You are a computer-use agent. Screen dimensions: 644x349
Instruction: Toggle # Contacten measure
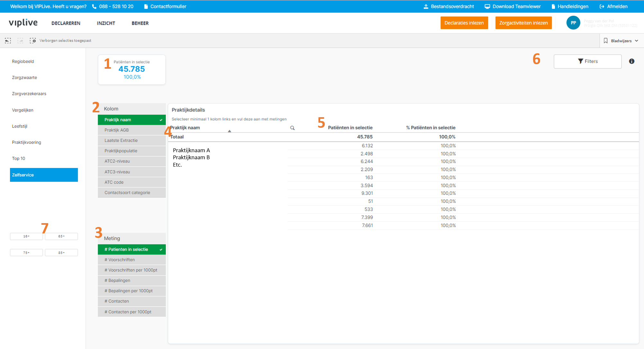pos(132,301)
